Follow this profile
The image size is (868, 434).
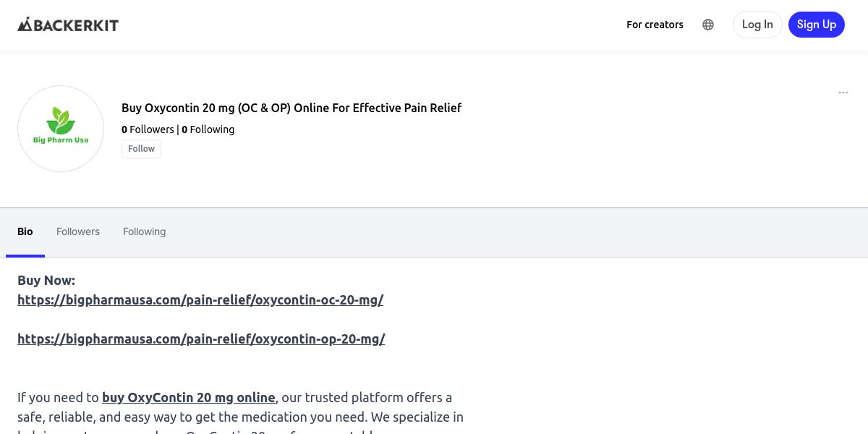point(141,149)
